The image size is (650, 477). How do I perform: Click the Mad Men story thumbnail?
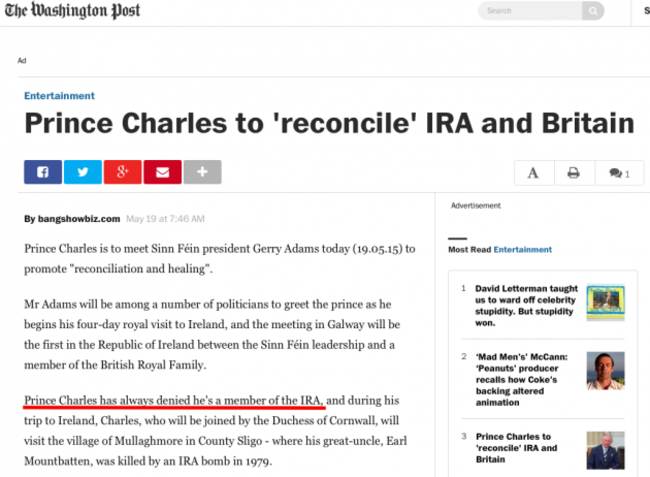605,370
